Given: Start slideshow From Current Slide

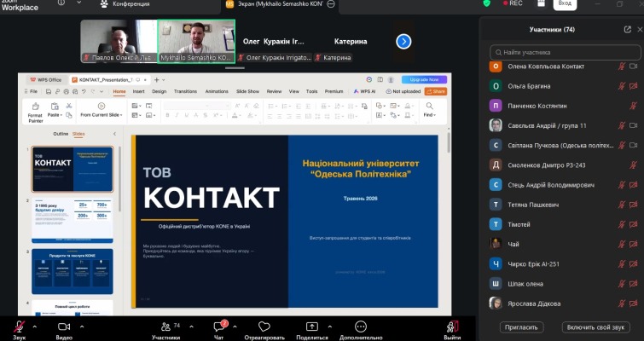Looking at the screenshot, I should tap(102, 110).
